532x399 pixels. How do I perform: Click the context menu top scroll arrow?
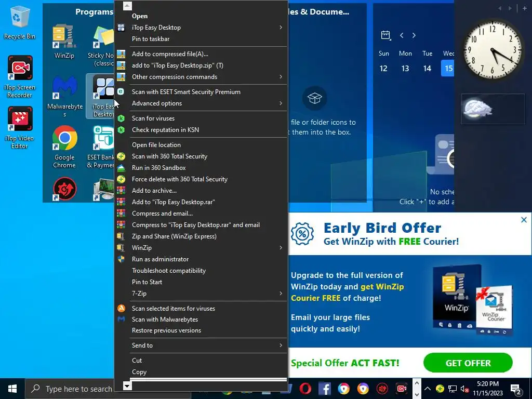click(x=127, y=5)
